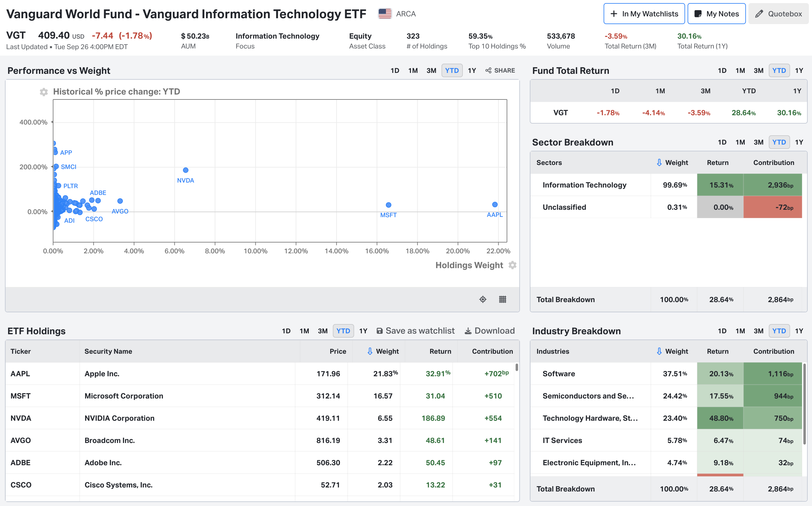
Task: Open Cisco Systems, Inc. security name
Action: tap(118, 485)
